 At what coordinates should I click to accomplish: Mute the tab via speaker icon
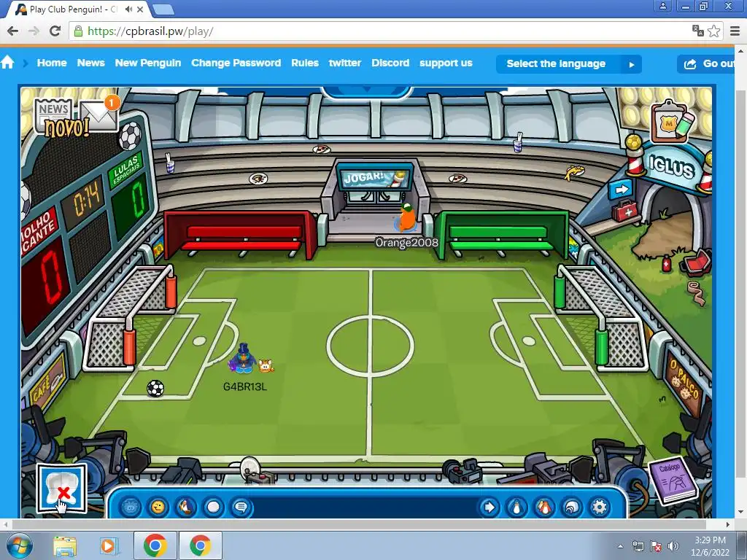tap(128, 9)
